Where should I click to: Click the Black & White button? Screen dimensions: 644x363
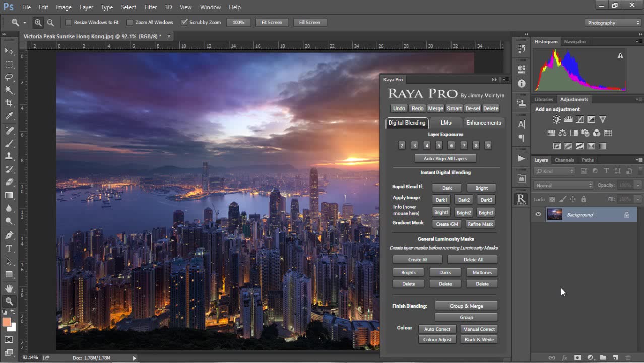point(479,340)
